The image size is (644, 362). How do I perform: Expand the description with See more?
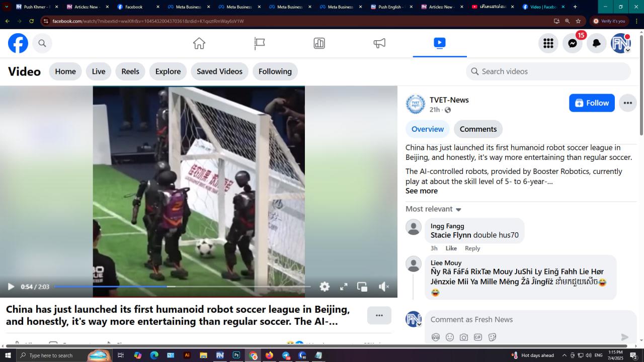click(422, 191)
